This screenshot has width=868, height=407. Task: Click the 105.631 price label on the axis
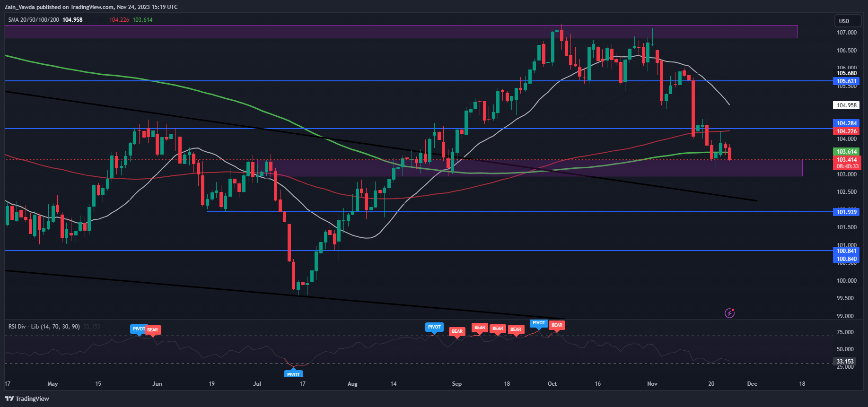click(x=846, y=81)
